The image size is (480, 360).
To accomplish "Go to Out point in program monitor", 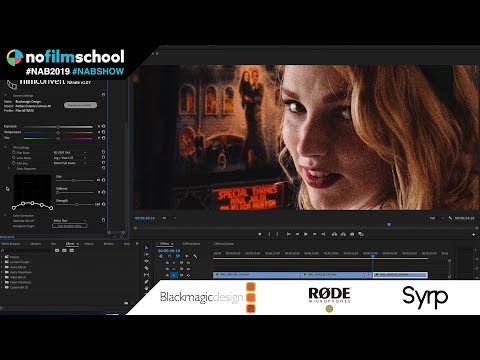I will 323,234.
